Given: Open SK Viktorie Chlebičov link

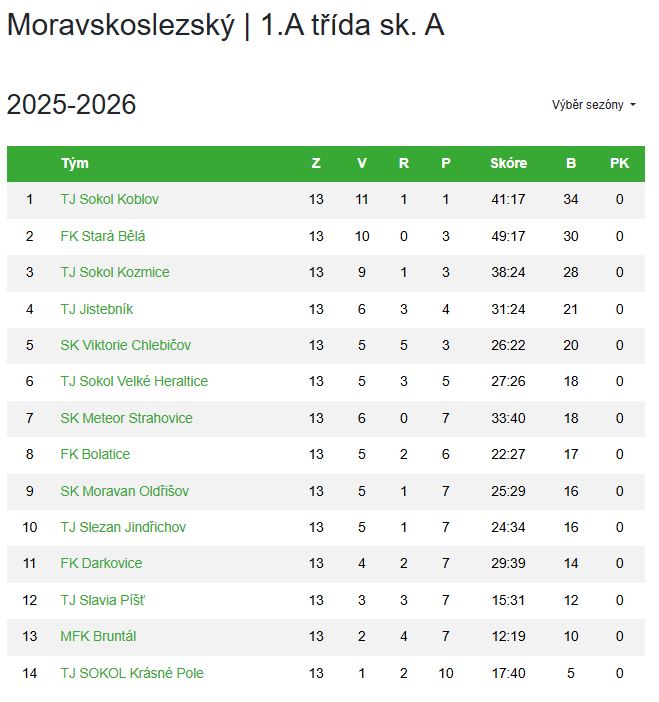Looking at the screenshot, I should 125,345.
